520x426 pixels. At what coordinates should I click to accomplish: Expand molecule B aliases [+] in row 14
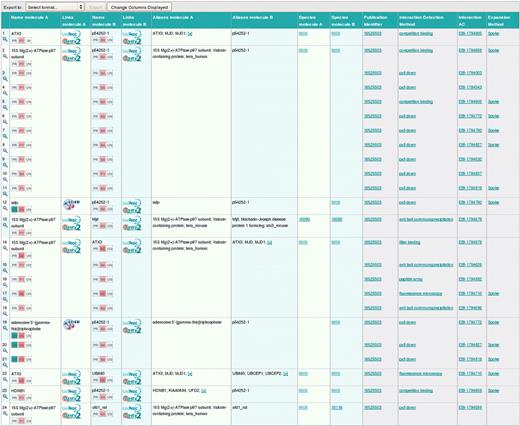269,242
